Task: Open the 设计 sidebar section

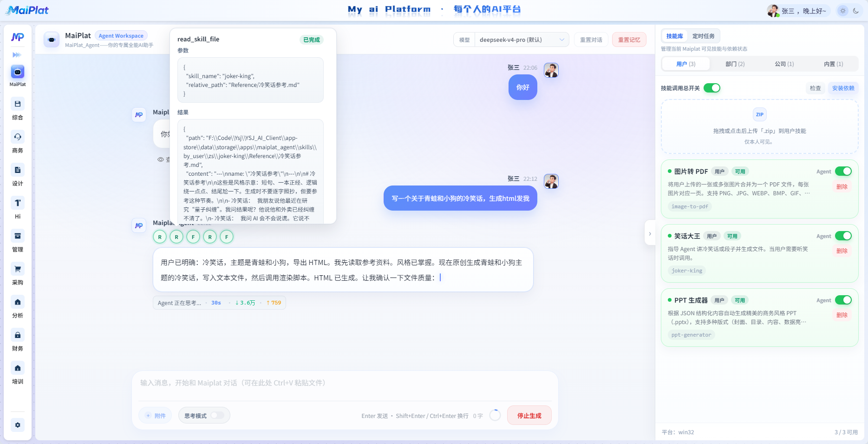Action: pos(18,175)
